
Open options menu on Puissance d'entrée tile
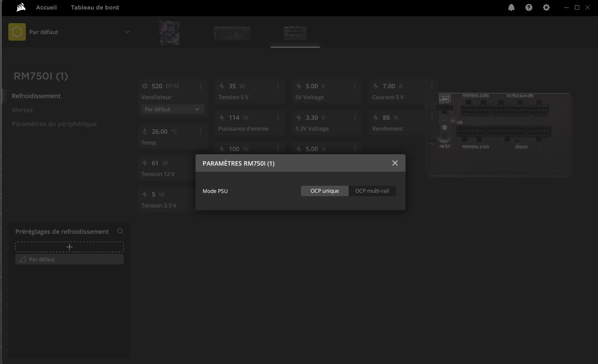[x=278, y=118]
